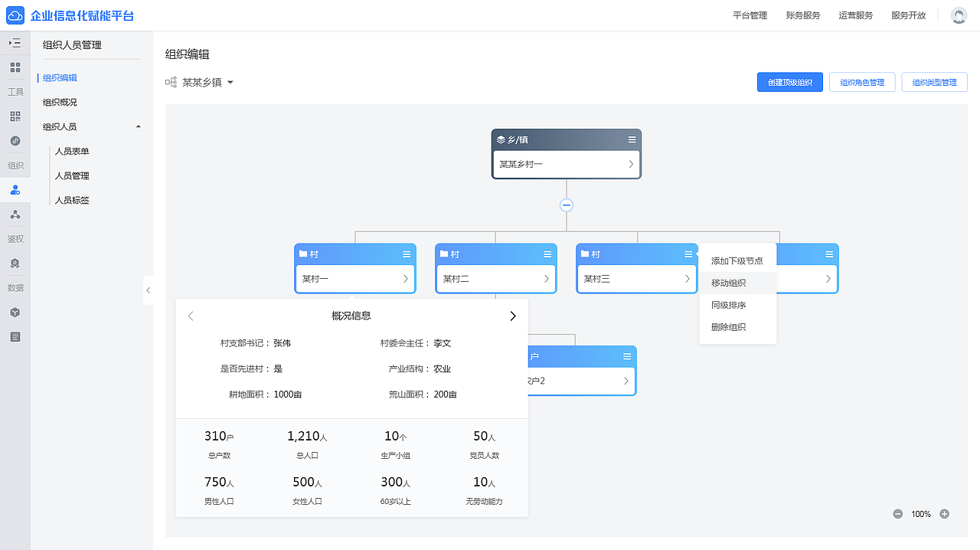Collapse the 组织人员 submenu
980x550 pixels.
[x=138, y=126]
